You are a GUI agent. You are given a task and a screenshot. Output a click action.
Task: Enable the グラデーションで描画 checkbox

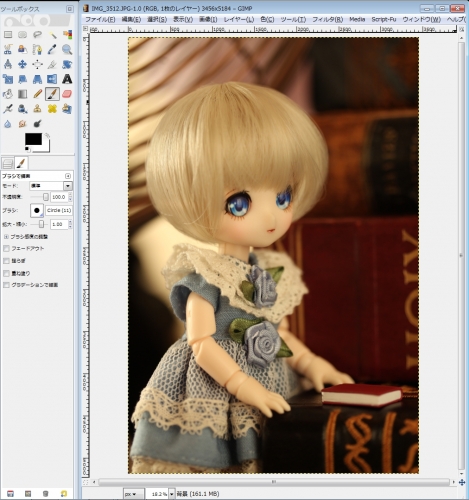point(6,285)
